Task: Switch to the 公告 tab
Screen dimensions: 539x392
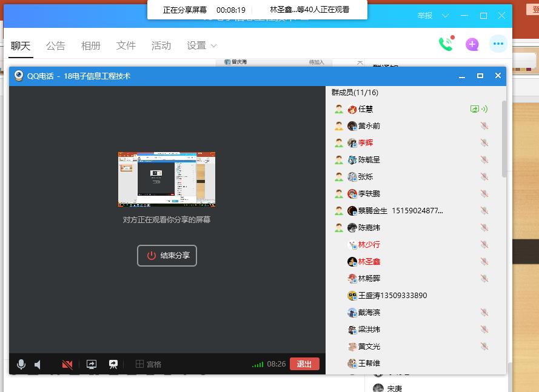Action: coord(56,45)
